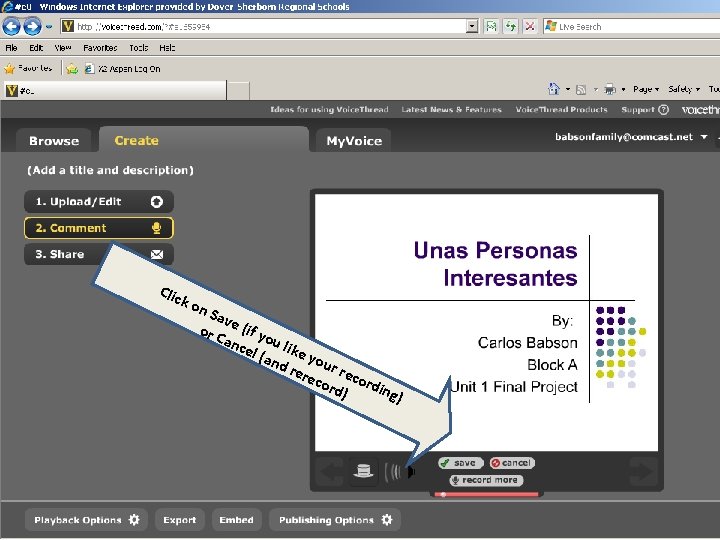Switch to the MyVoice tab
This screenshot has height=540, width=720.
pos(354,141)
